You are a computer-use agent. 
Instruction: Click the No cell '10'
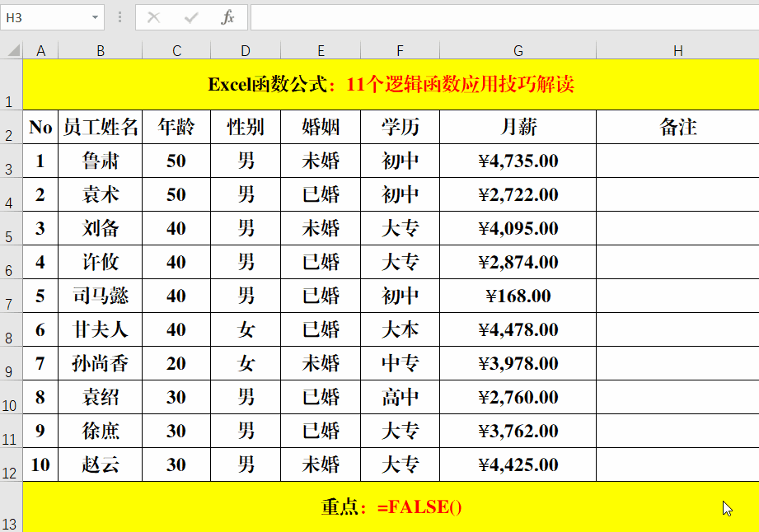click(40, 464)
